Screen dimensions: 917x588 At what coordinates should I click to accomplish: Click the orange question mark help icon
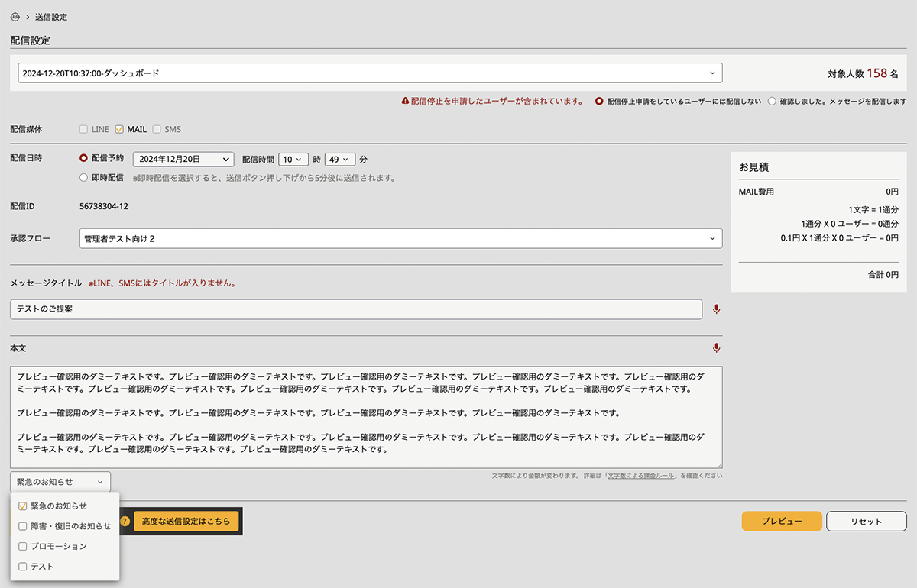(125, 521)
